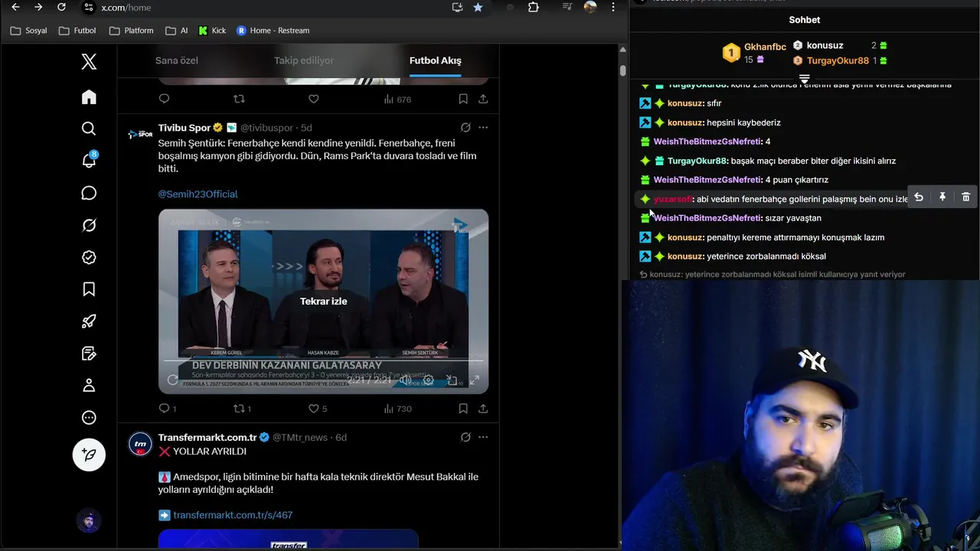Open Futbol bookmarks folder
The height and width of the screenshot is (551, 980).
[77, 31]
